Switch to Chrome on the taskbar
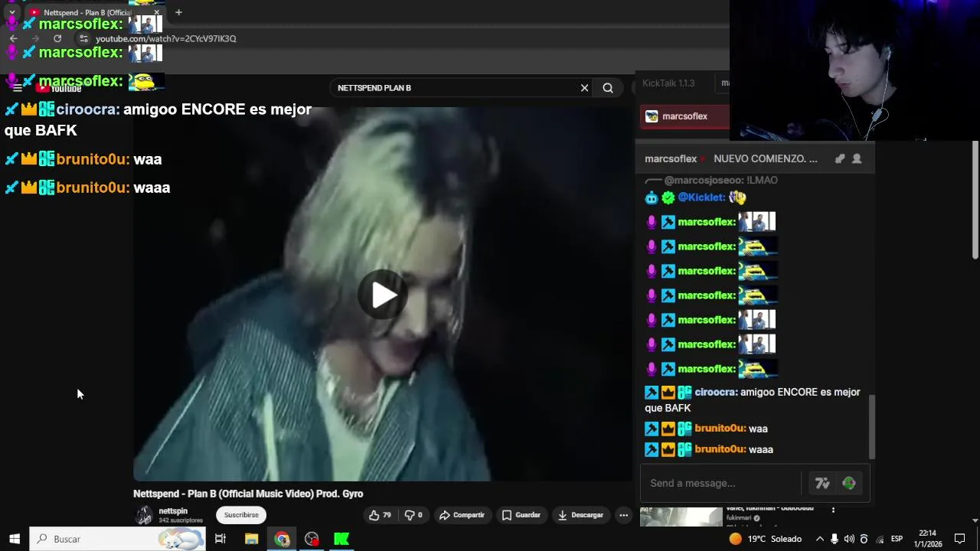This screenshot has height=551, width=980. click(282, 539)
